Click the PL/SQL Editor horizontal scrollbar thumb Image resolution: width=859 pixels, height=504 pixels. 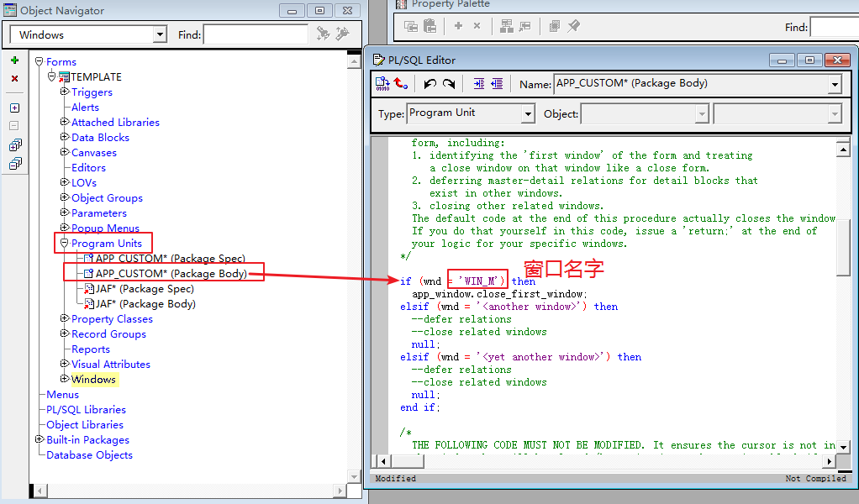pos(407,461)
